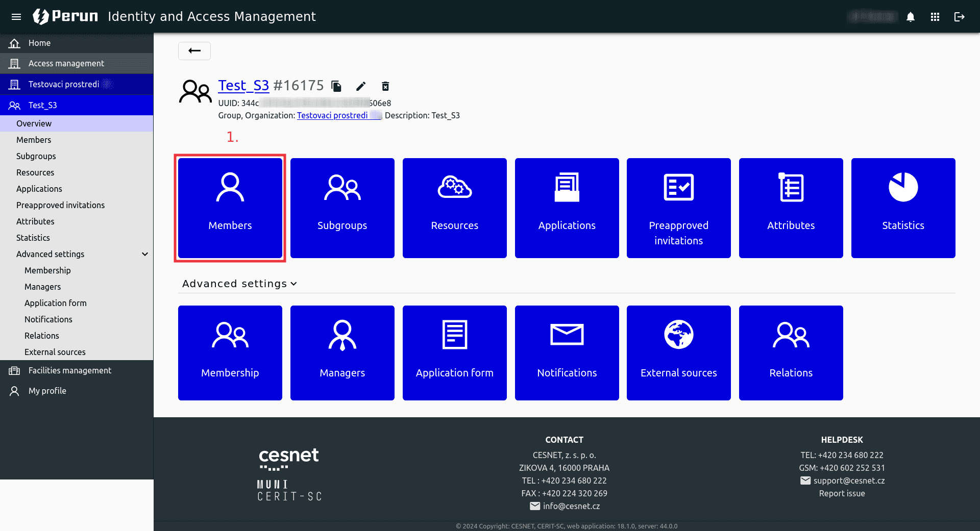The image size is (980, 531).
Task: Select Facilities management in the sidebar
Action: tap(69, 370)
